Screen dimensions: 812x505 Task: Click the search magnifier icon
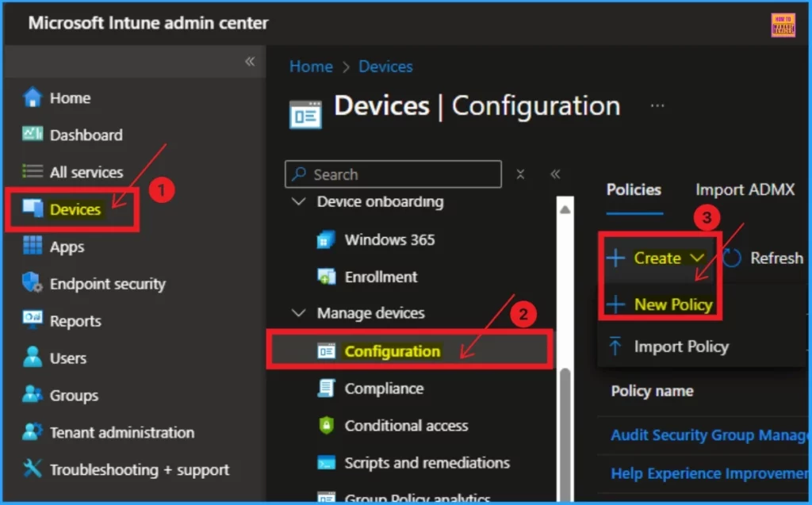[x=298, y=174]
